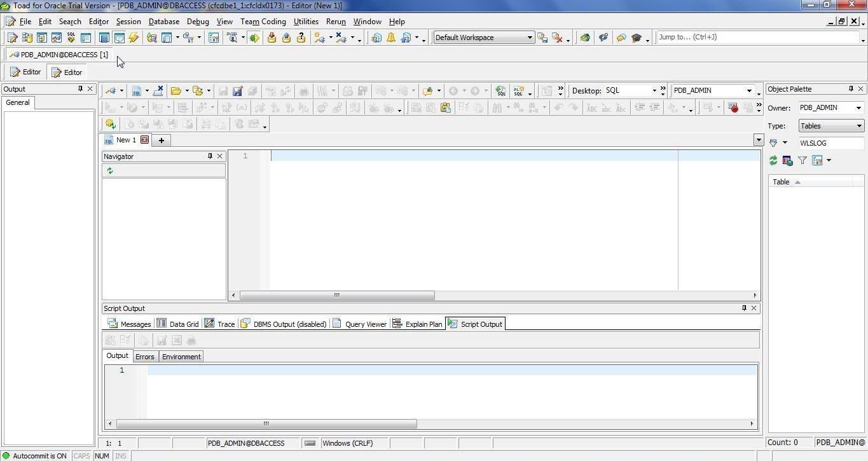The width and height of the screenshot is (868, 461).
Task: Pin the Script Output panel
Action: pos(744,308)
